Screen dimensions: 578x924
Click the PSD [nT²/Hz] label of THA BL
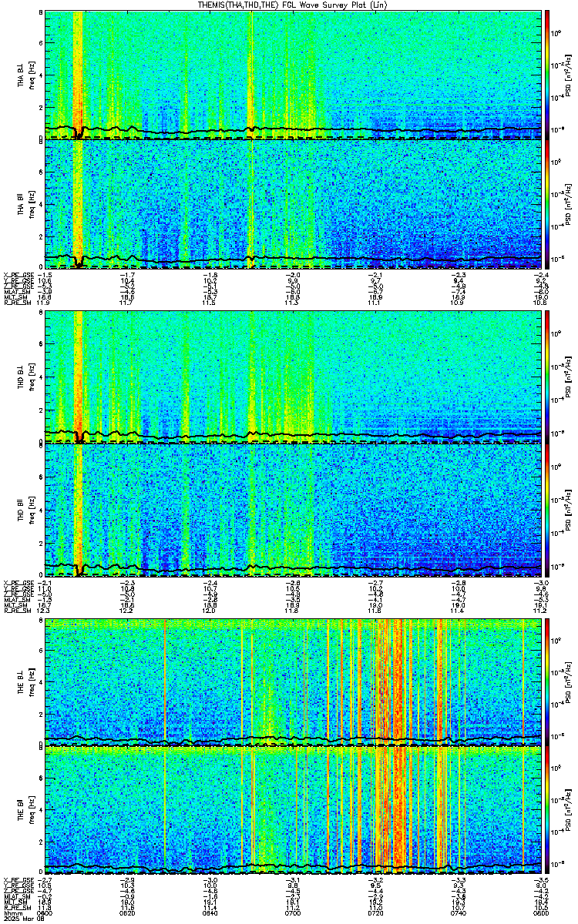pyautogui.click(x=569, y=75)
